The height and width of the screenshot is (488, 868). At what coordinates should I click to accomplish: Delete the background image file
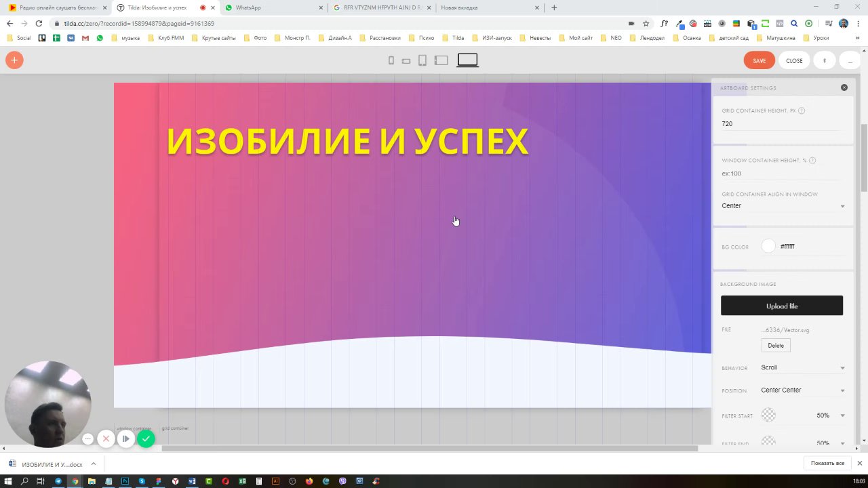tap(776, 346)
